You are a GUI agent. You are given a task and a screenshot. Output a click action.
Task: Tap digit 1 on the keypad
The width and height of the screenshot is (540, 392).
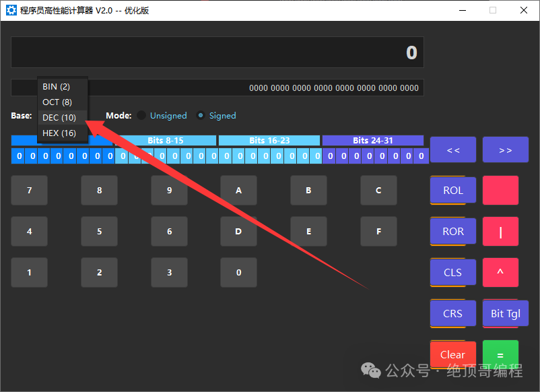pos(29,273)
